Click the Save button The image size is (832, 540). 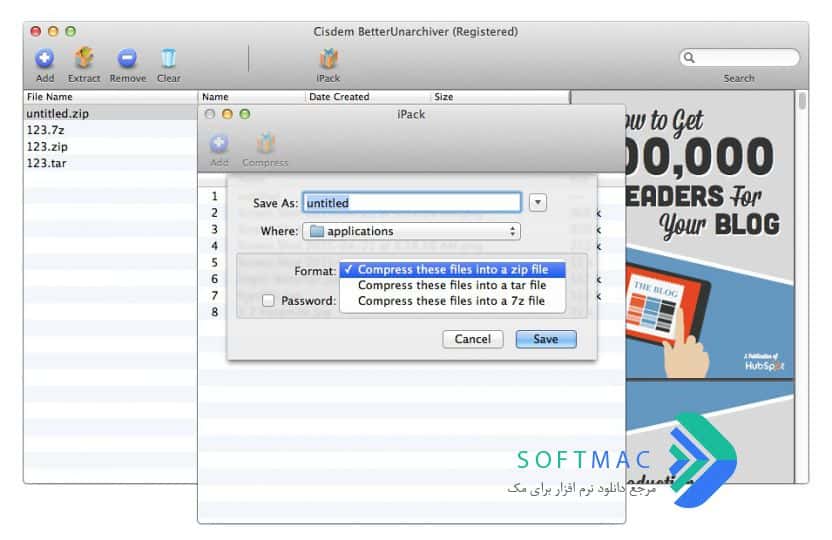545,339
